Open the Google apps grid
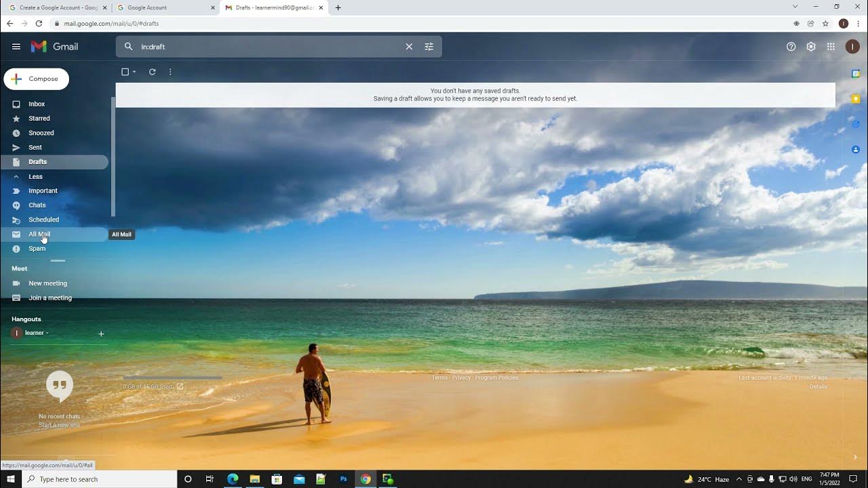Image resolution: width=868 pixels, height=488 pixels. click(831, 47)
